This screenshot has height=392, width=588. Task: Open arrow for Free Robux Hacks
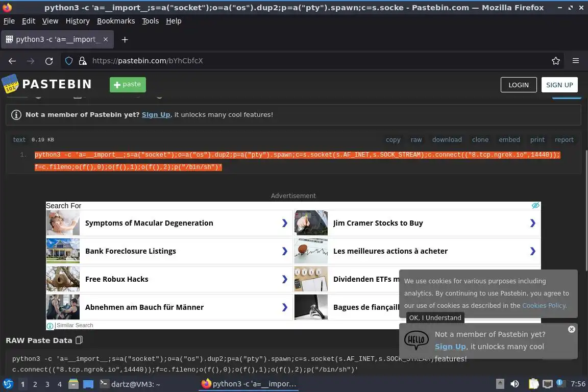pyautogui.click(x=285, y=279)
